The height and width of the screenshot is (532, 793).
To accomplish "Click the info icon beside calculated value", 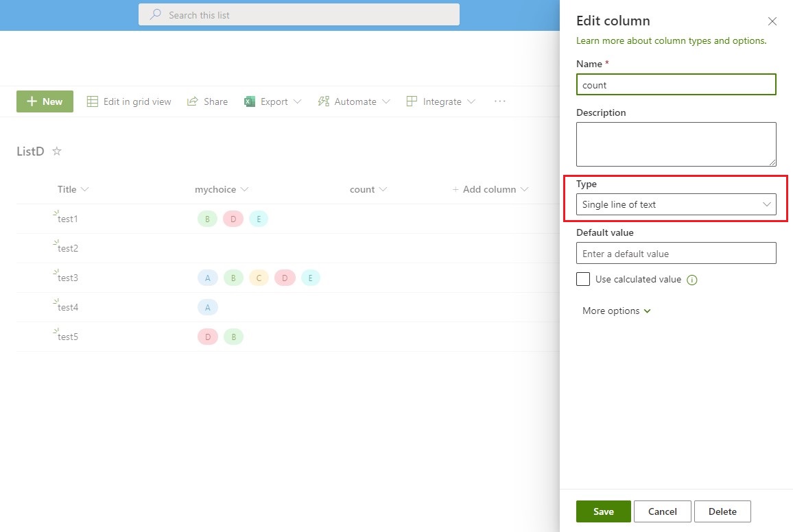I will click(x=693, y=279).
